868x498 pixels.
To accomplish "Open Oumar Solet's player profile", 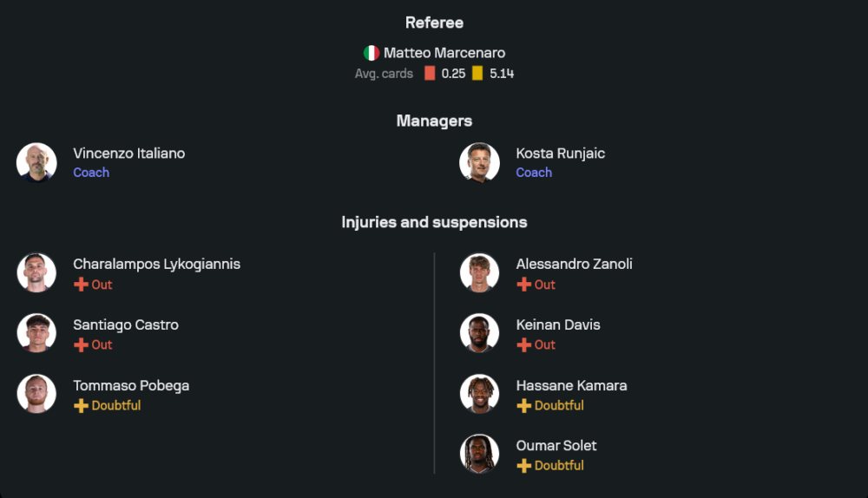I will coord(556,446).
